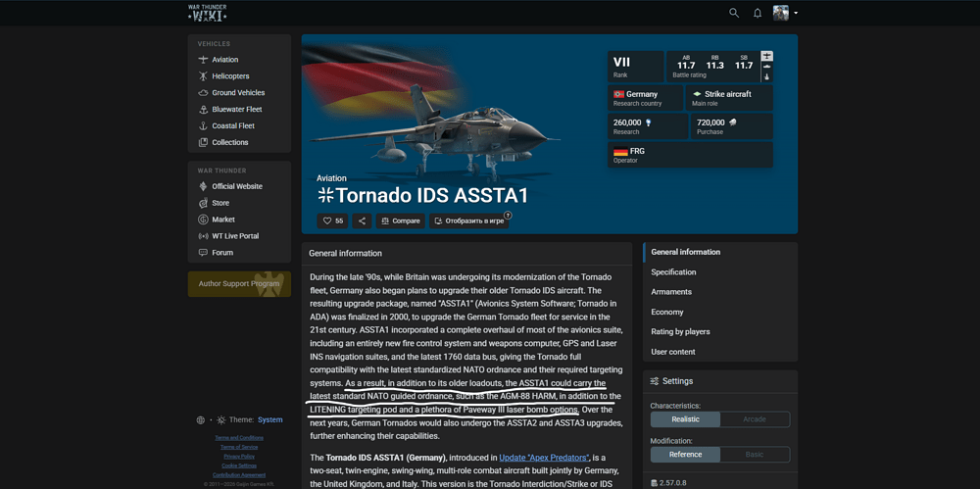980x489 pixels.
Task: Open Contribution Agreement link
Action: click(239, 475)
